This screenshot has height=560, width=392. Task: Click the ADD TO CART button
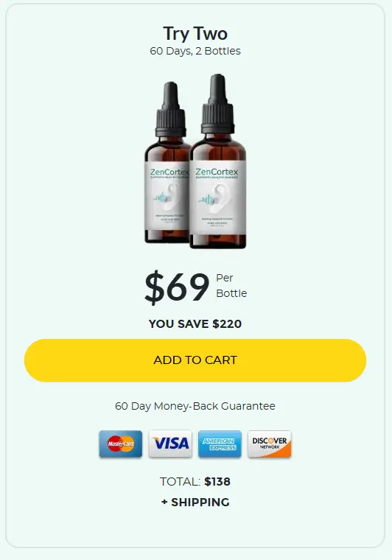click(195, 360)
